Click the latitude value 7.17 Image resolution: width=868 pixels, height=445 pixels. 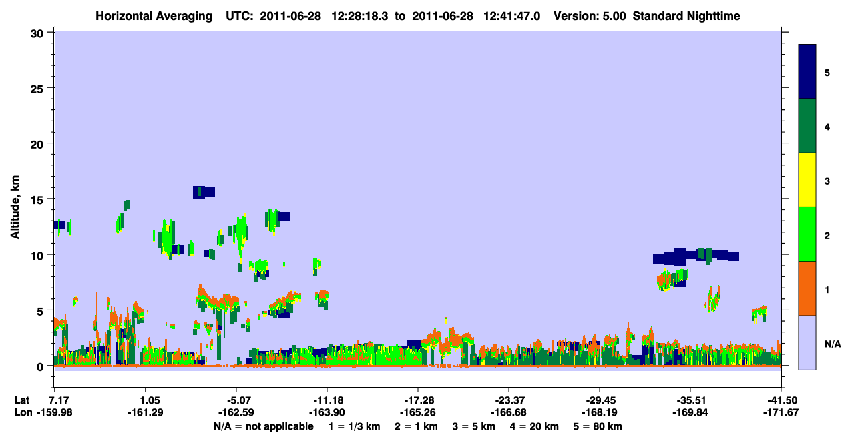60,401
